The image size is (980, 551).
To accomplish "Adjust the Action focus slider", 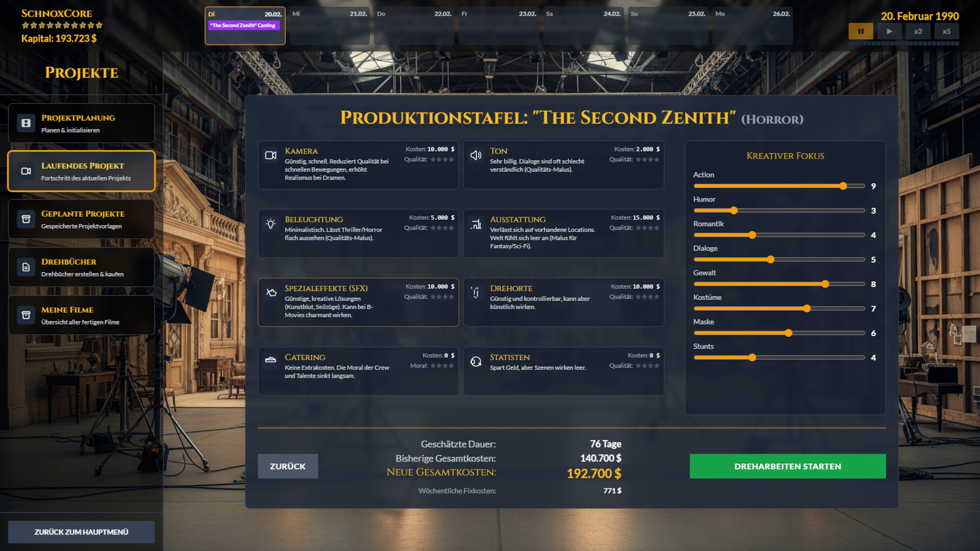I will [x=843, y=186].
